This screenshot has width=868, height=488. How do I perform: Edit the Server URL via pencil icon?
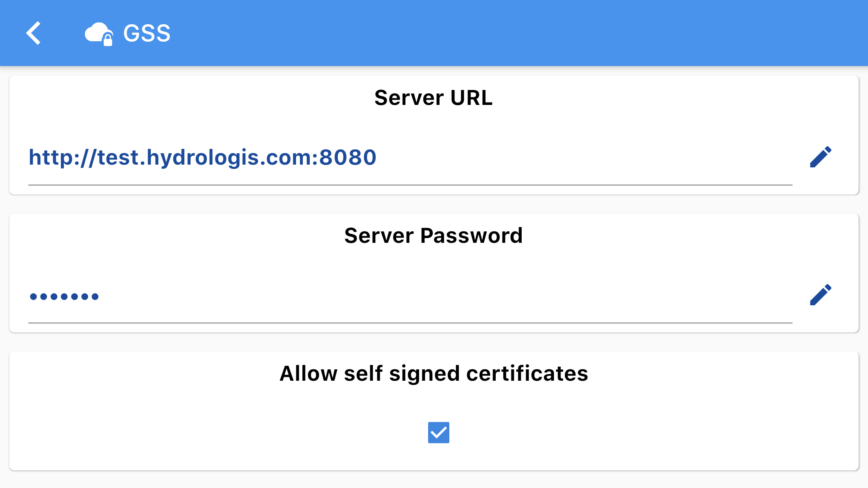pos(821,157)
